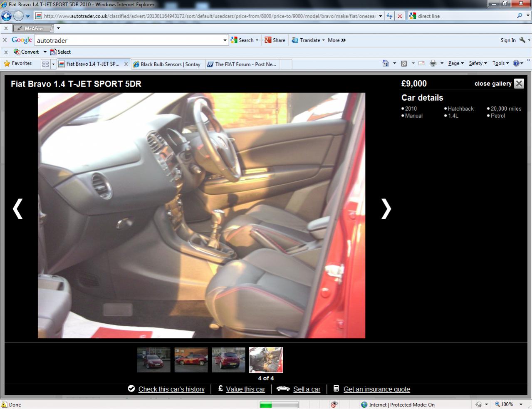
Task: Open Favorites star button
Action: (18, 64)
